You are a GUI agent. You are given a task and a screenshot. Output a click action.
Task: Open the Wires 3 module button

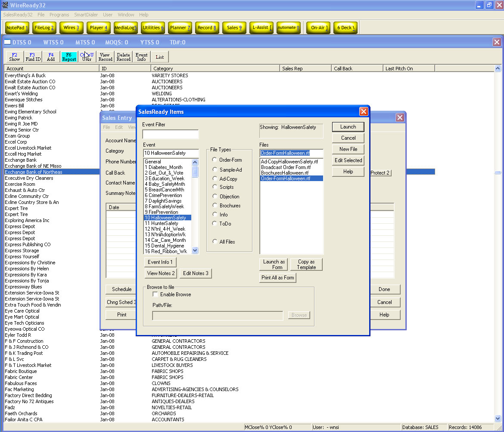tap(72, 28)
